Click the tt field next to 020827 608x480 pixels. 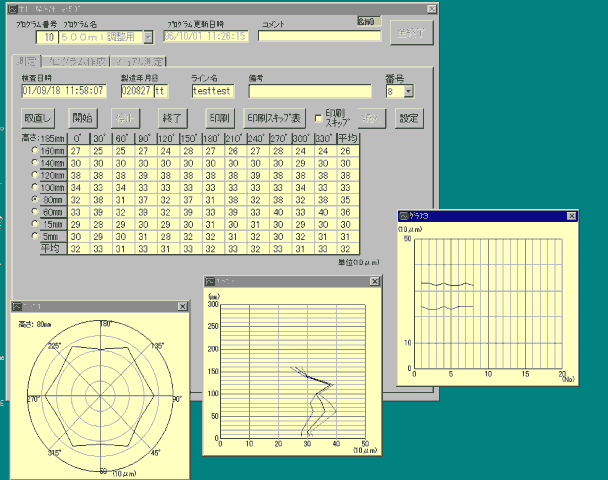(x=161, y=91)
